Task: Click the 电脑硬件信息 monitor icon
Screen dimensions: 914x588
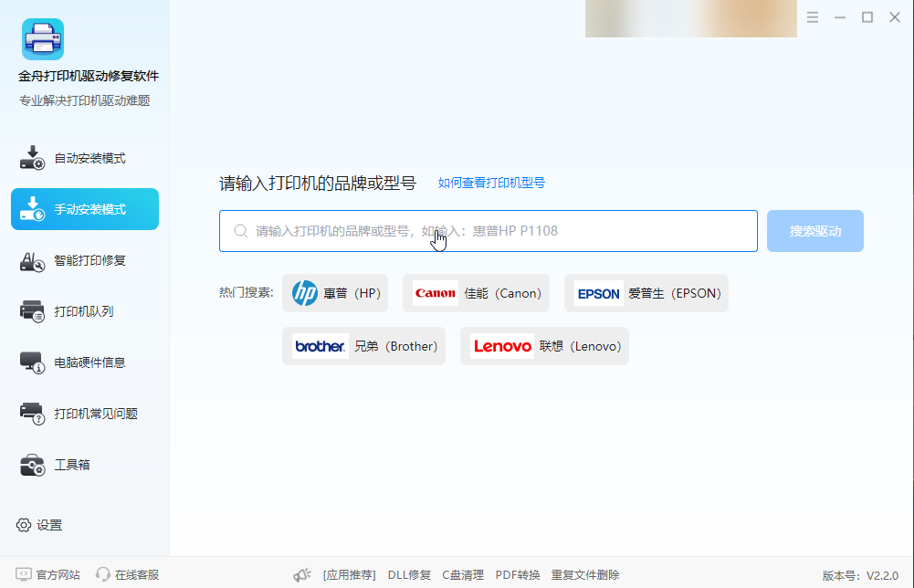Action: click(32, 362)
